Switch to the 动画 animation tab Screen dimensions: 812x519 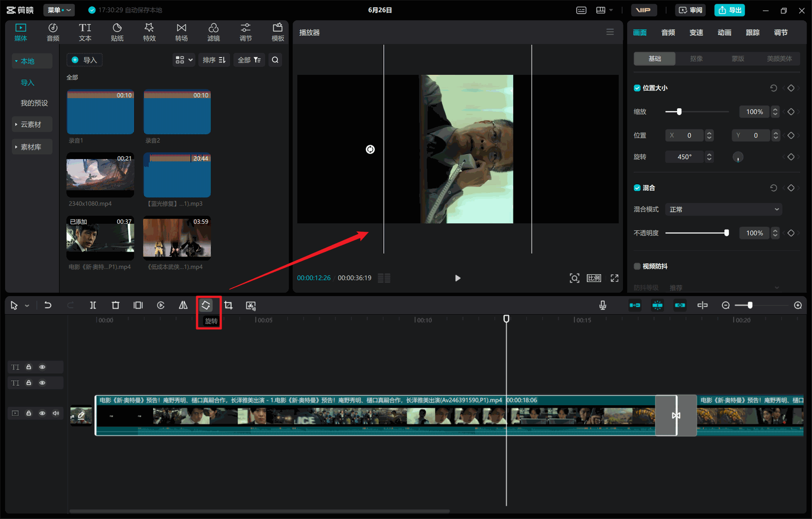point(724,33)
